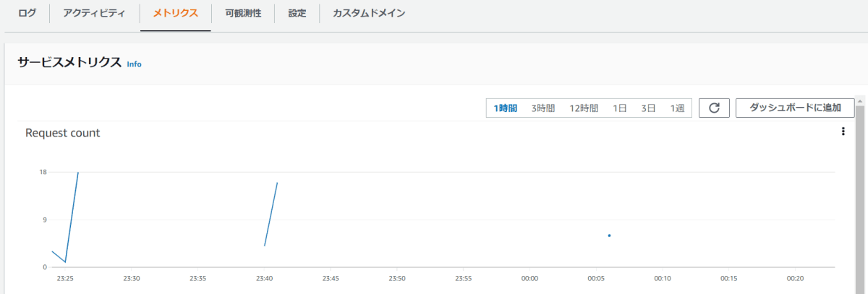This screenshot has width=868, height=294.
Task: Click the Request count chart title
Action: pos(62,133)
